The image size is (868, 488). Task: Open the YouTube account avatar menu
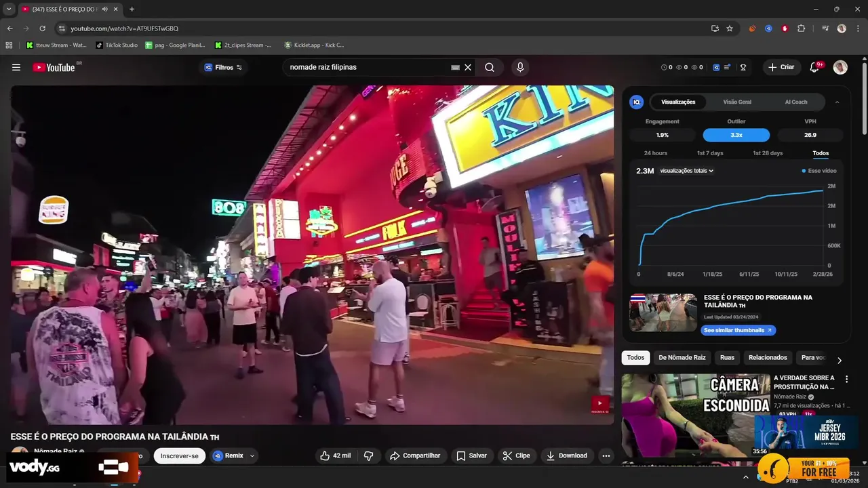pyautogui.click(x=840, y=67)
